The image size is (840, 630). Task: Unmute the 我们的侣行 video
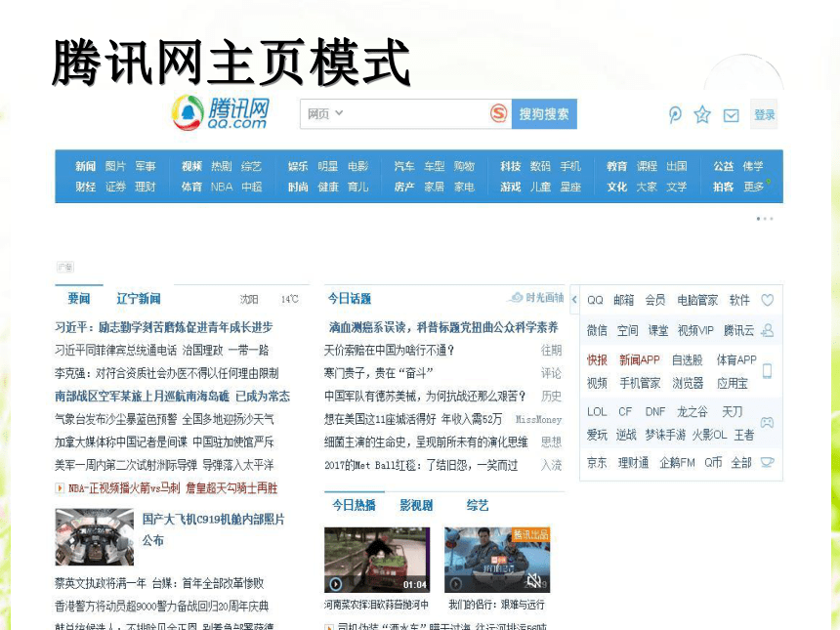click(x=533, y=579)
